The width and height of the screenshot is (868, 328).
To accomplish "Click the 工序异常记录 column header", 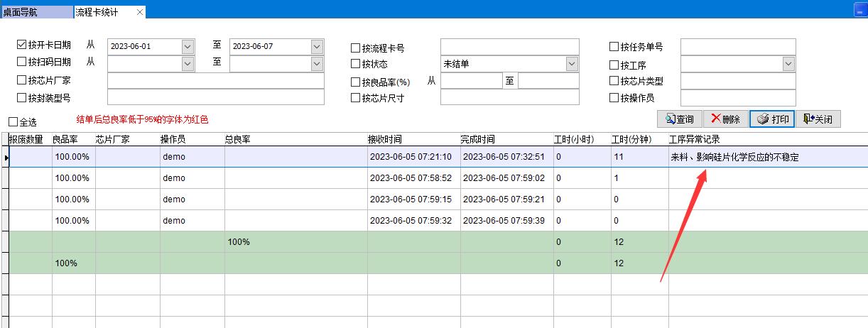I will coord(766,140).
